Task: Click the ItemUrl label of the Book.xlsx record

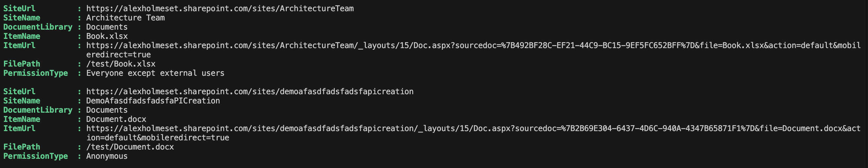Action: pos(19,45)
